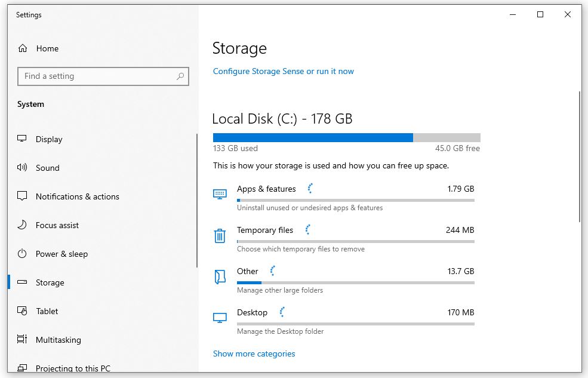
Task: Open the Other storage category
Action: click(343, 281)
